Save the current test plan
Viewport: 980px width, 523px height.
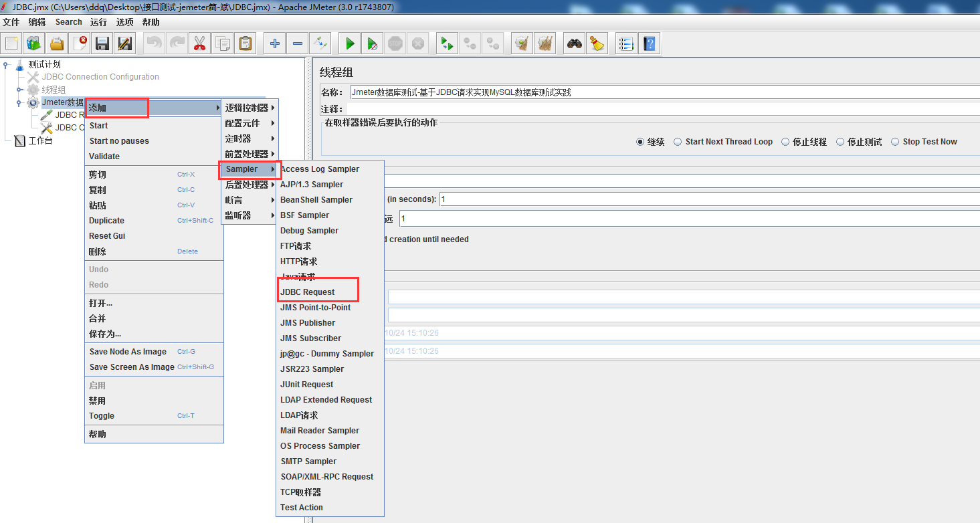tap(101, 43)
